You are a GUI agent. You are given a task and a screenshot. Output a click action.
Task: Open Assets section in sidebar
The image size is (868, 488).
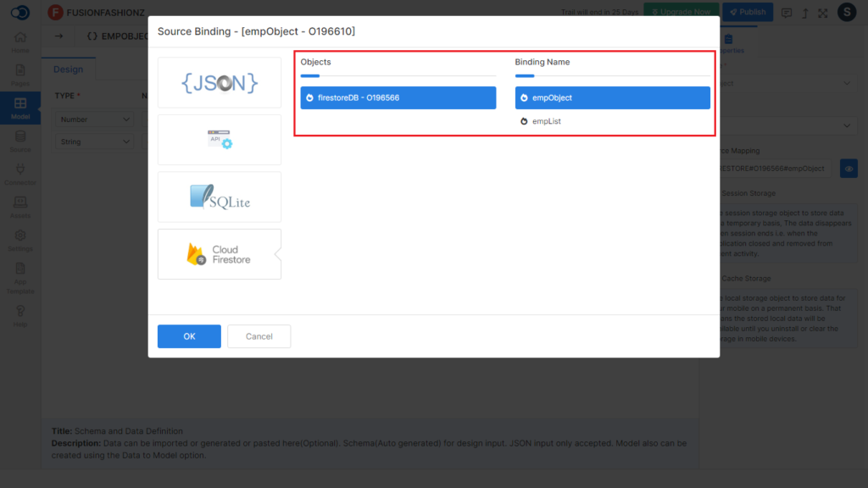20,208
